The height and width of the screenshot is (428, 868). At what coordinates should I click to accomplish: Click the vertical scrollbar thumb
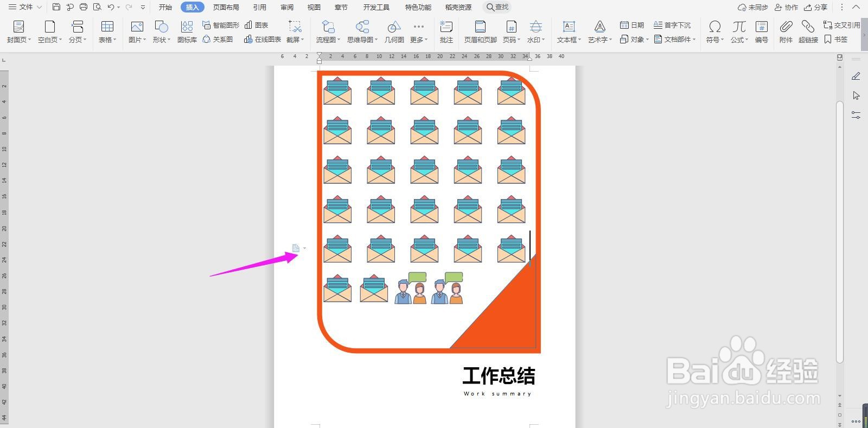840,232
